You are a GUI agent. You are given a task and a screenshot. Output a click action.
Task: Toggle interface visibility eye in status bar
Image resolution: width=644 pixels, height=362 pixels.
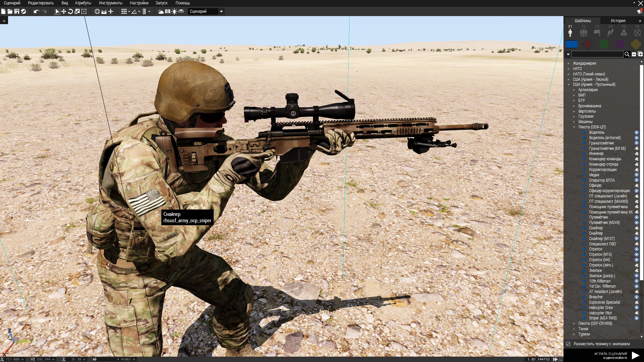point(95,359)
